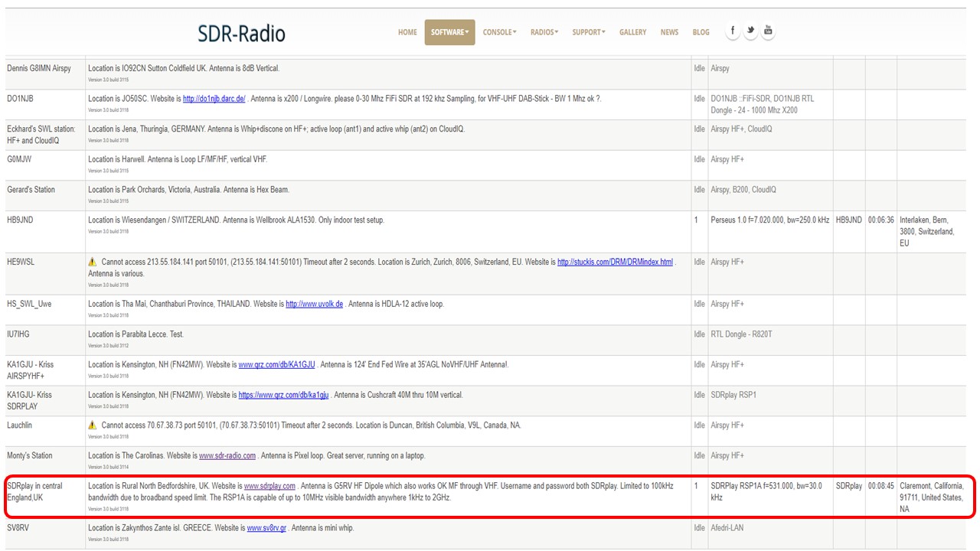This screenshot has height=551, width=980.
Task: Visit the www.sdr-radio.com link
Action: coord(227,455)
